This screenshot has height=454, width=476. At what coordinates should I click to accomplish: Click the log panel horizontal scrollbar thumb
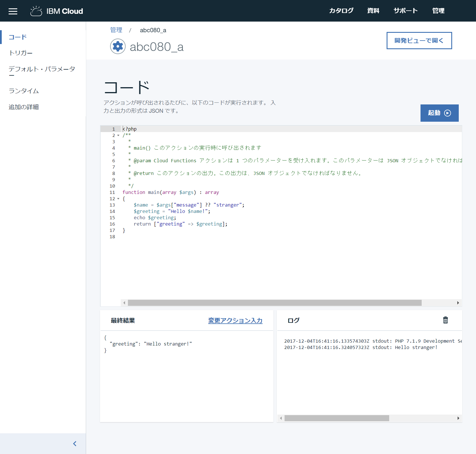[x=337, y=418]
